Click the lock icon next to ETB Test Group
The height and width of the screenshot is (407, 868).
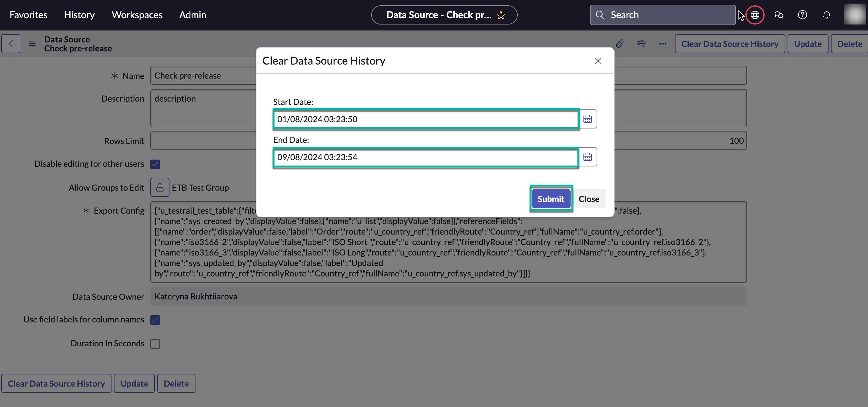coord(160,187)
